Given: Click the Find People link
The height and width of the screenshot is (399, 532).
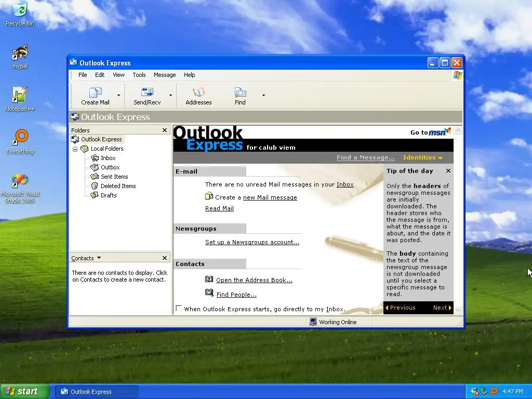Looking at the screenshot, I should tap(236, 295).
